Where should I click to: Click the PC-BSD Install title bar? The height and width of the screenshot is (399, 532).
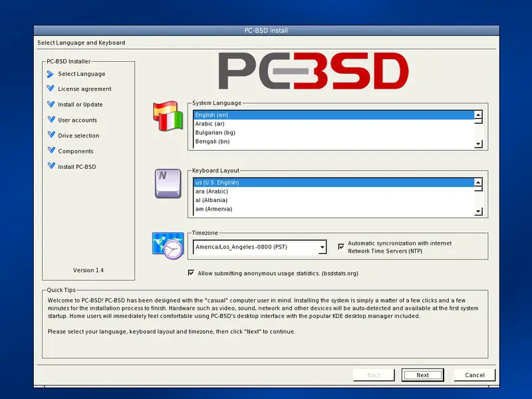click(267, 30)
